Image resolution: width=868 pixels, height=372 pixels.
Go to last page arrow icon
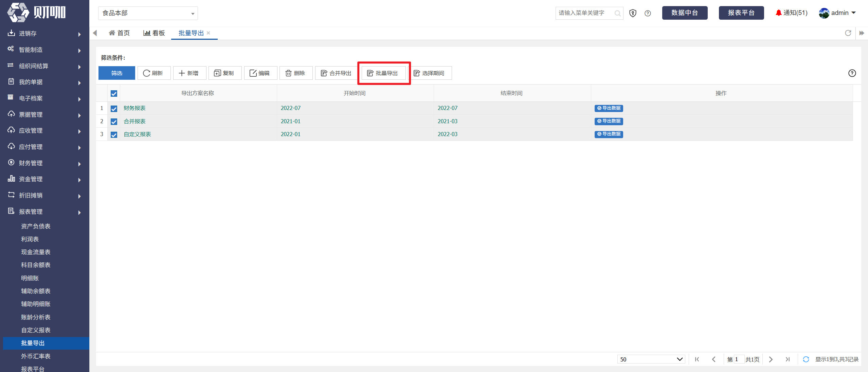click(788, 359)
